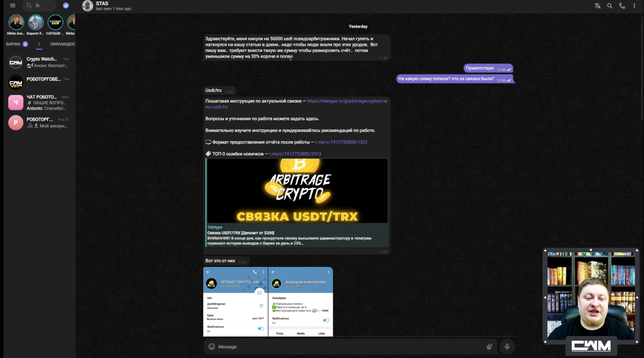The height and width of the screenshot is (358, 644).
Task: Open the hamburger main menu
Action: coord(12,5)
